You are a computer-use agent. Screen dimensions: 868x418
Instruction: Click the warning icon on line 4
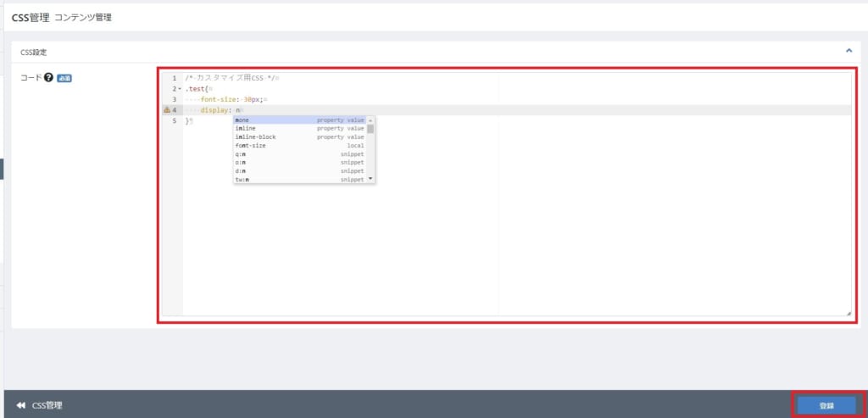click(166, 110)
